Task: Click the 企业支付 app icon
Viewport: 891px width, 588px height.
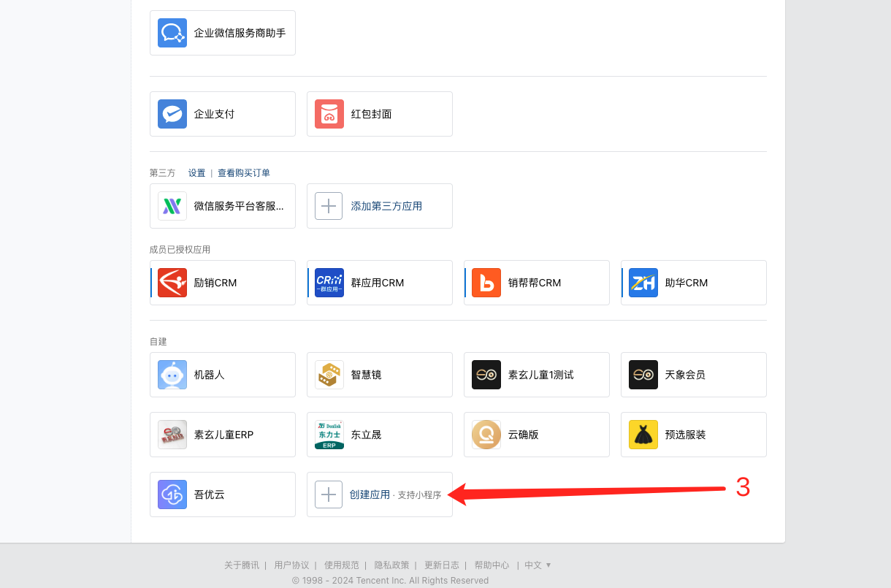Action: (172, 114)
